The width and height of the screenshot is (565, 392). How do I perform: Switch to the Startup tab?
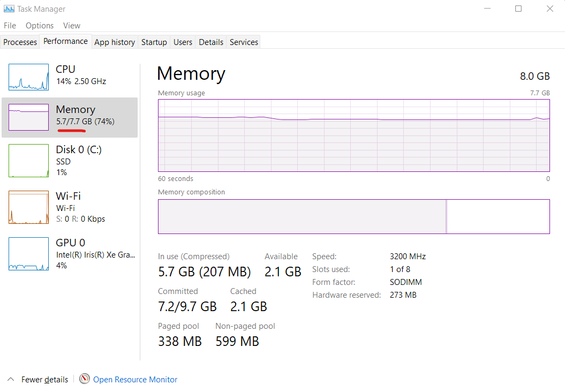click(x=154, y=42)
